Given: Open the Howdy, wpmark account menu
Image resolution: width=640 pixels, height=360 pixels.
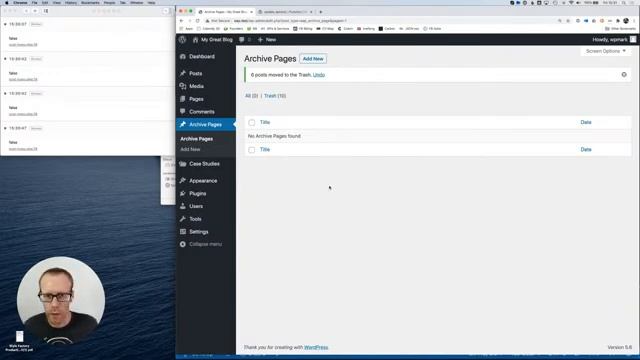Looking at the screenshot, I should pos(610,40).
